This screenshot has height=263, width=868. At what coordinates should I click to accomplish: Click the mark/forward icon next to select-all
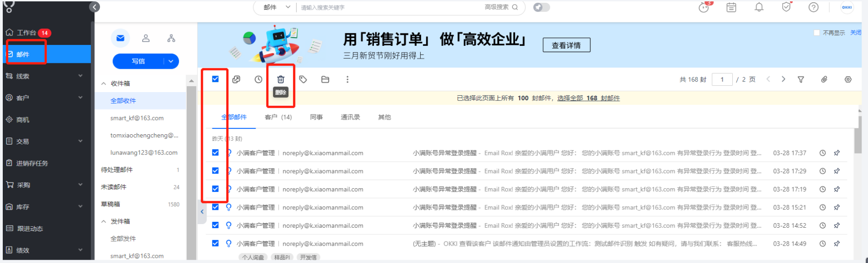point(236,79)
